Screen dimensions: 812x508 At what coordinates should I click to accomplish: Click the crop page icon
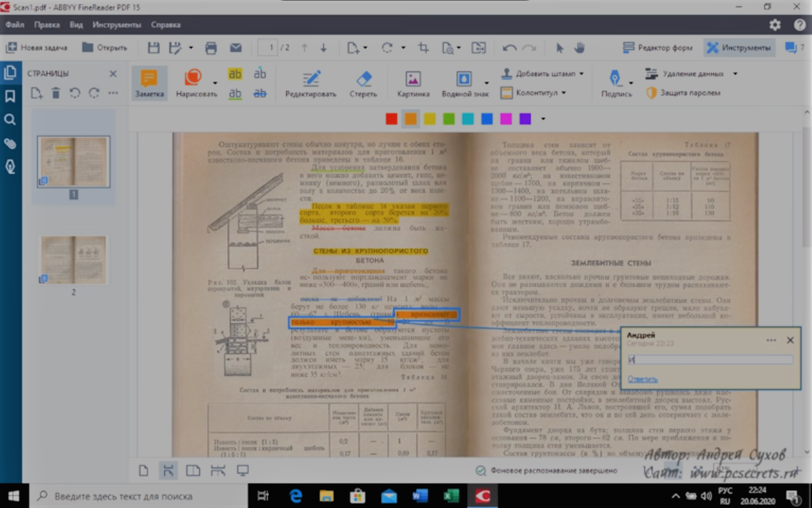(424, 47)
